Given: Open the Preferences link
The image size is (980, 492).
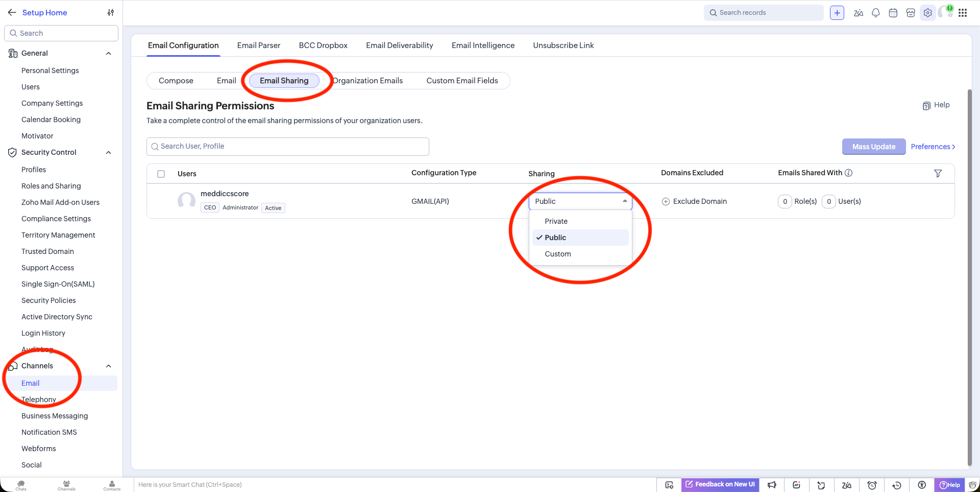Looking at the screenshot, I should pos(933,147).
